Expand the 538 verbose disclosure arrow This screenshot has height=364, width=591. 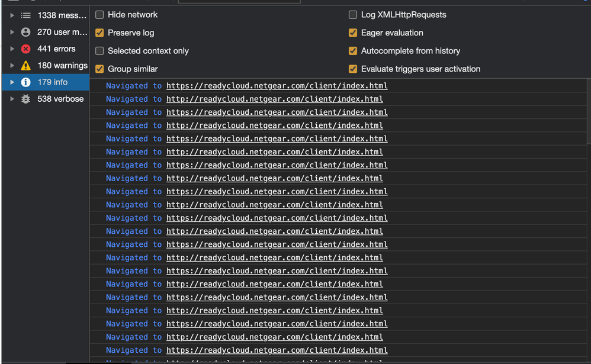12,99
